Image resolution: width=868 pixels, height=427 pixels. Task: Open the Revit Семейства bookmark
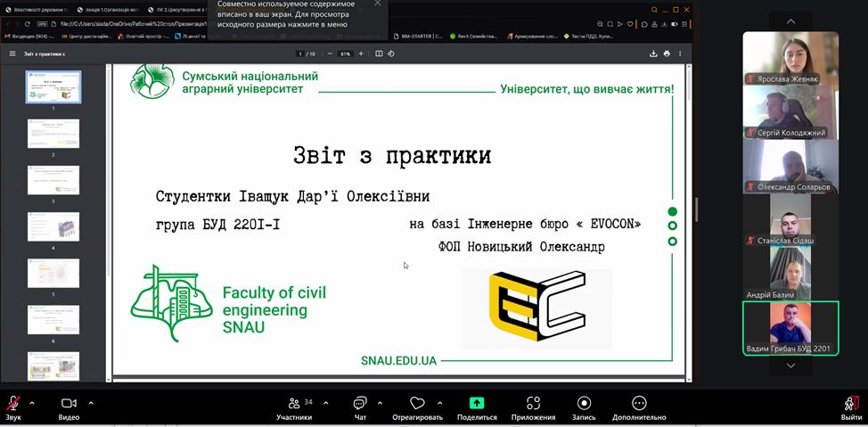tap(474, 37)
